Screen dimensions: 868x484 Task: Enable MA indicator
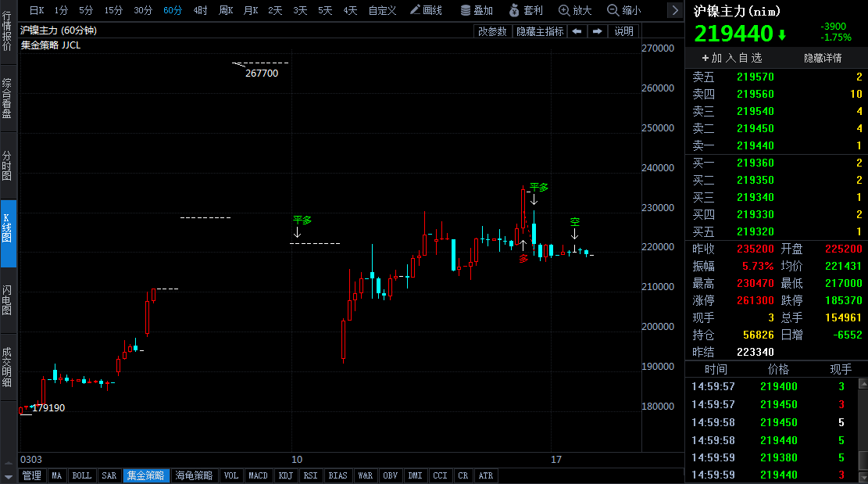[x=56, y=475]
